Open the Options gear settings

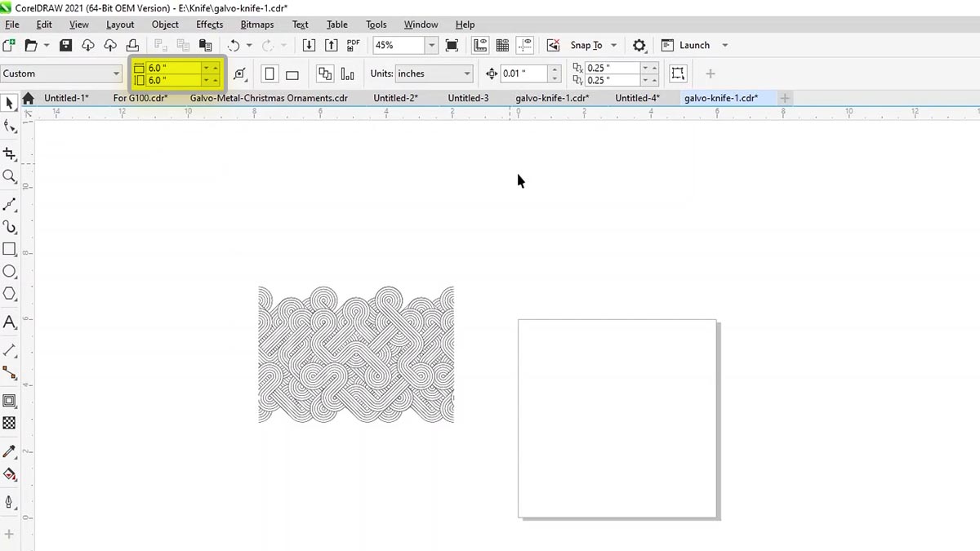(x=639, y=45)
